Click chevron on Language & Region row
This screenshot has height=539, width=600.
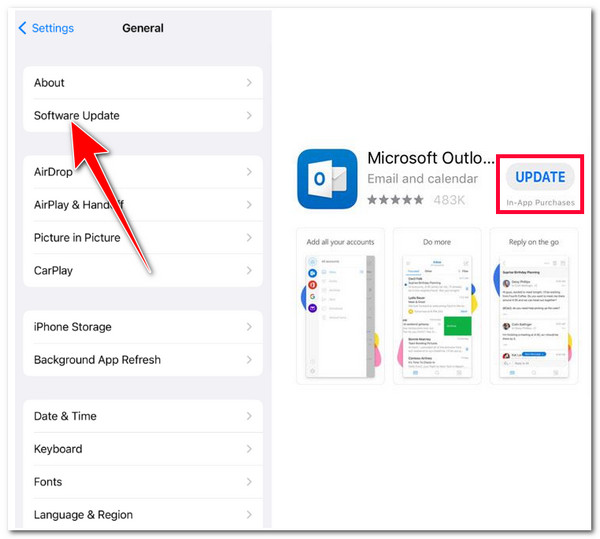pos(249,515)
